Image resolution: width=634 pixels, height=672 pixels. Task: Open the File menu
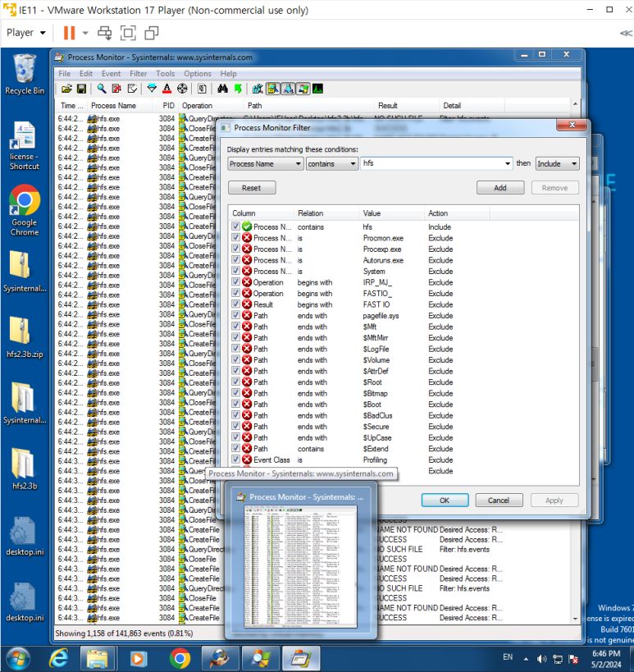[x=64, y=74]
